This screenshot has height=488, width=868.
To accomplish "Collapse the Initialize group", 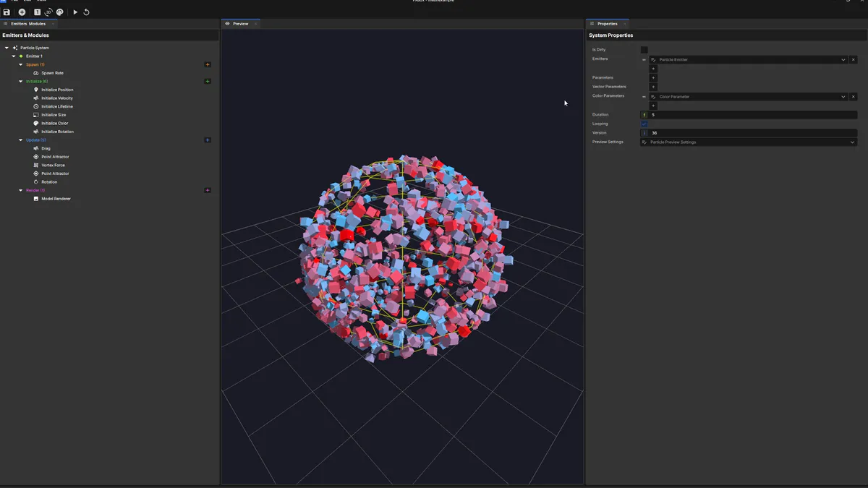I will 21,81.
